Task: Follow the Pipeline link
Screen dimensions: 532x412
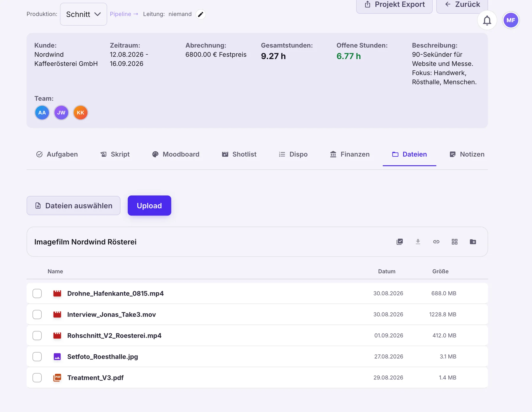Action: point(124,14)
